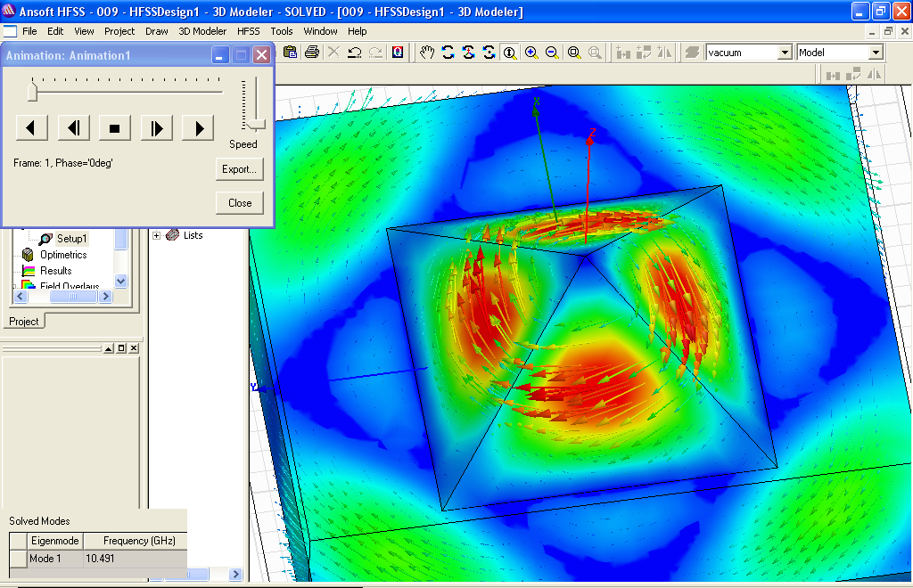Screen dimensions: 913x588
Task: Open the View menu
Action: (x=84, y=31)
